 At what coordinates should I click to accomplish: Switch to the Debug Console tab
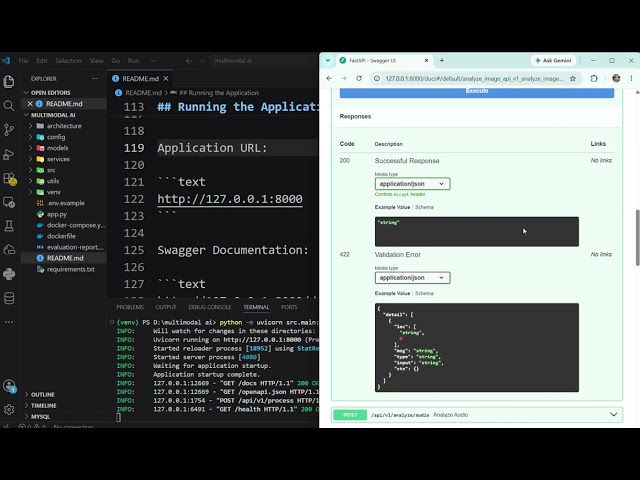point(210,307)
